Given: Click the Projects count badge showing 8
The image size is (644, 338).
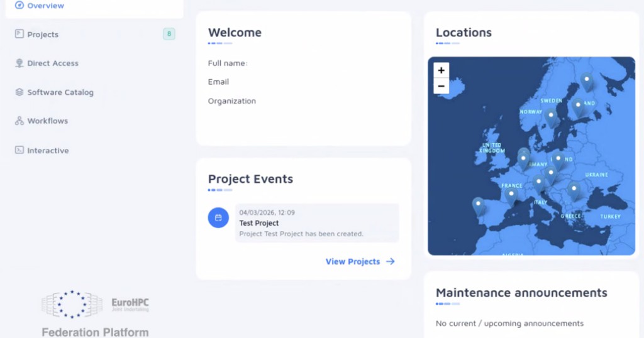Looking at the screenshot, I should click(x=169, y=34).
